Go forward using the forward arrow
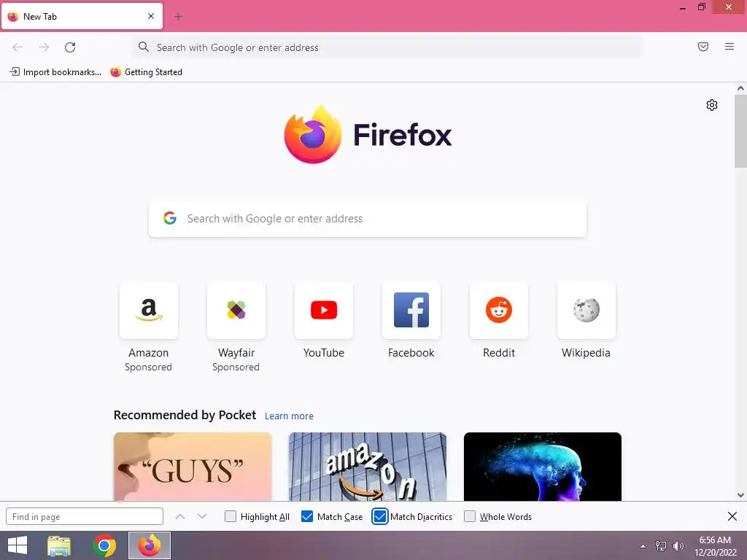747x560 pixels. coord(44,47)
